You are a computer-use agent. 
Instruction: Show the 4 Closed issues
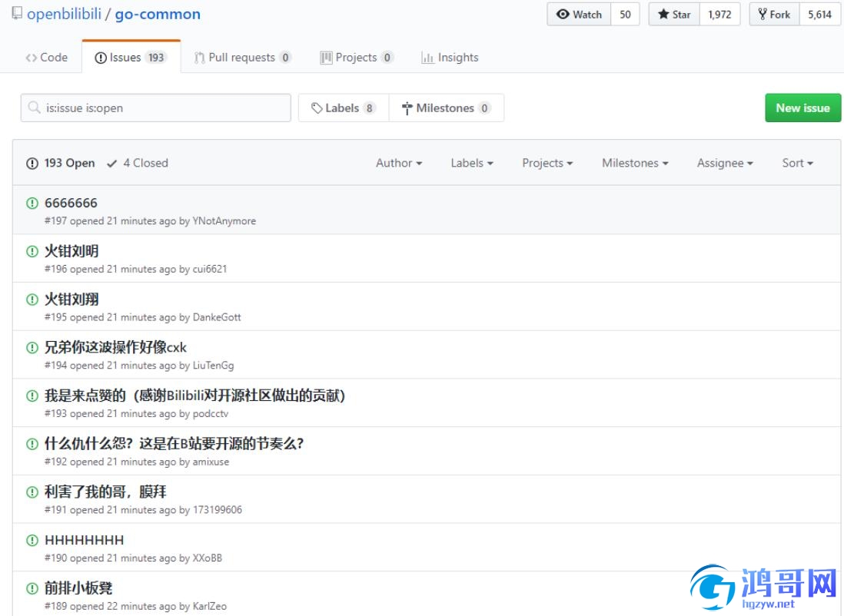tap(138, 163)
